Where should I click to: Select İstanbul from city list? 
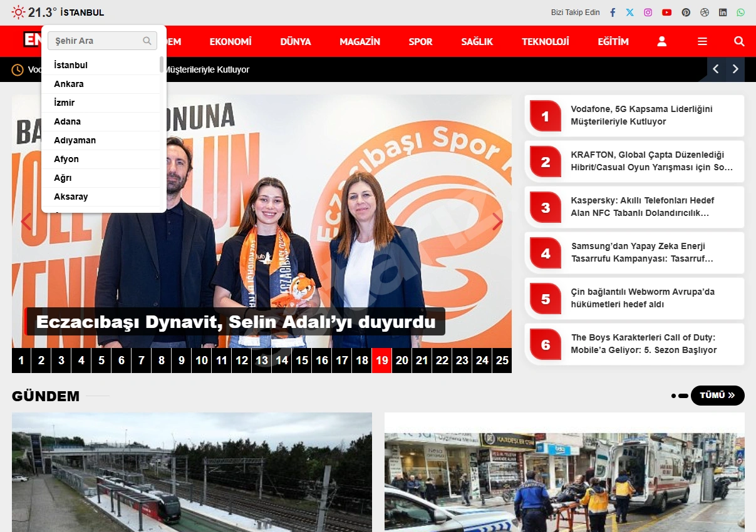pos(101,65)
